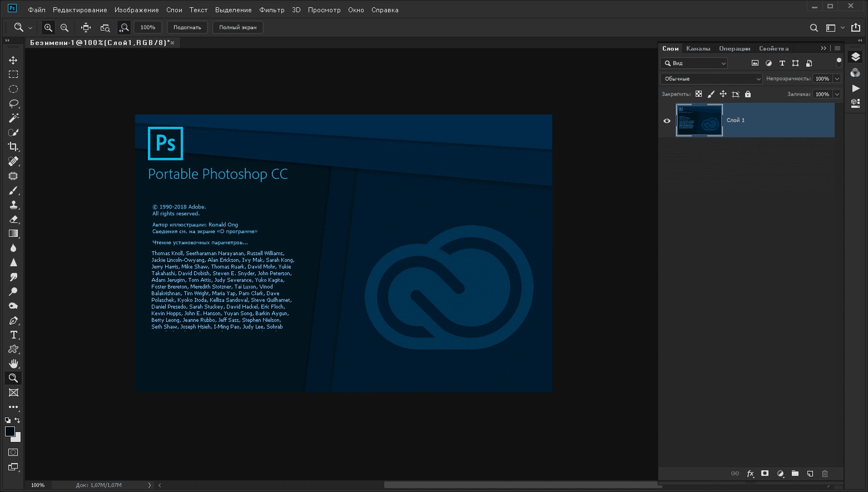Toggle filter for shape layers
Viewport: 868px width, 492px height.
(796, 63)
